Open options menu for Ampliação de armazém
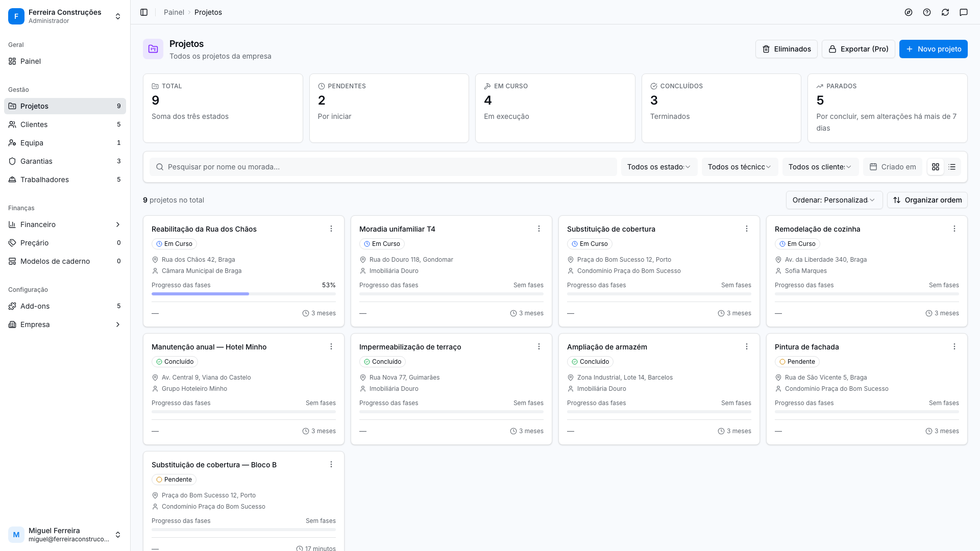This screenshot has width=980, height=551. [x=747, y=346]
